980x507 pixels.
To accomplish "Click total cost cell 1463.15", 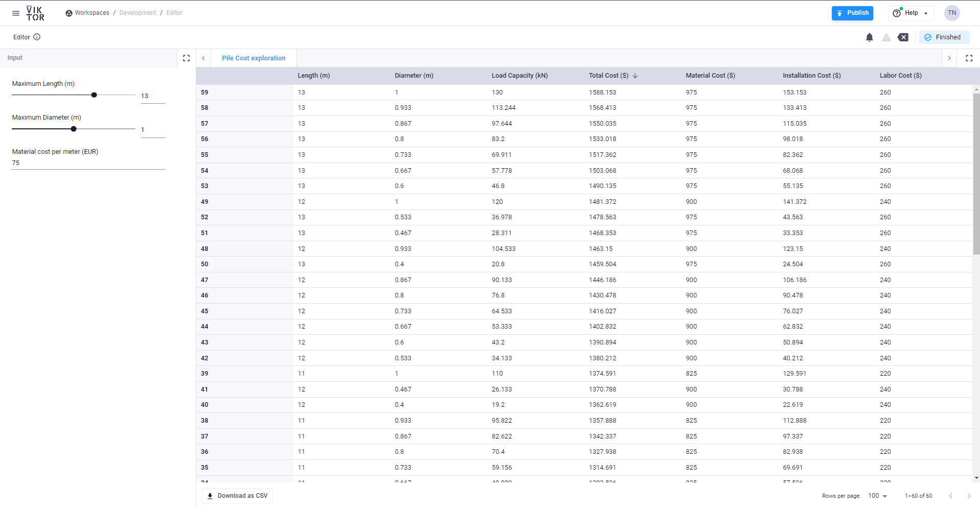I will 600,249.
